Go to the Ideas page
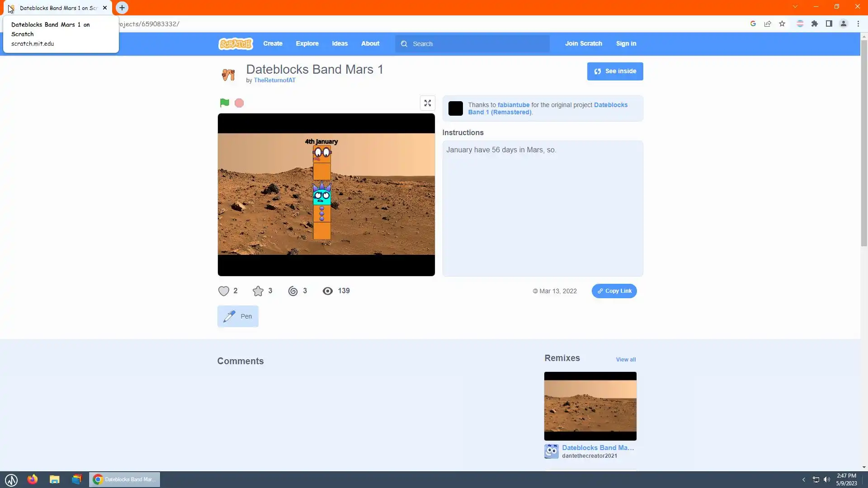Viewport: 868px width, 488px height. point(340,44)
